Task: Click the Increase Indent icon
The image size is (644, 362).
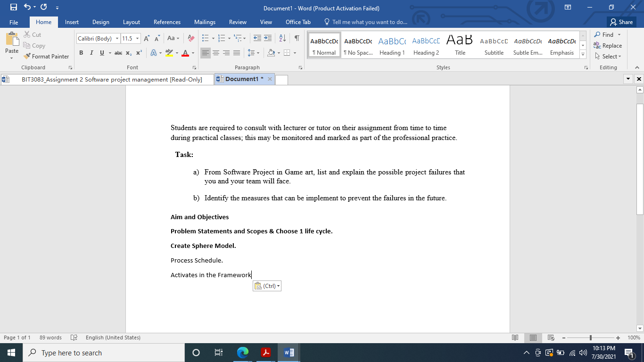Action: [267, 38]
